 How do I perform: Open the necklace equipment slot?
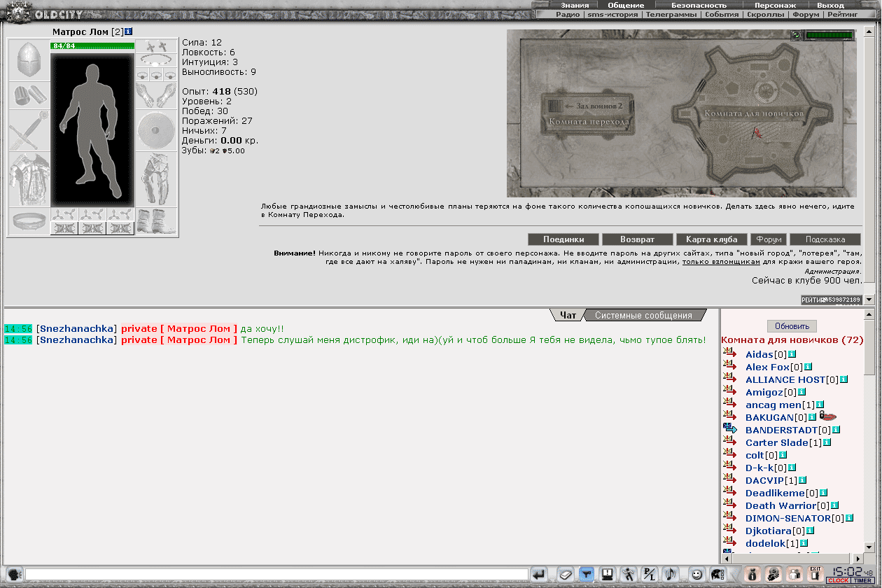(x=156, y=60)
